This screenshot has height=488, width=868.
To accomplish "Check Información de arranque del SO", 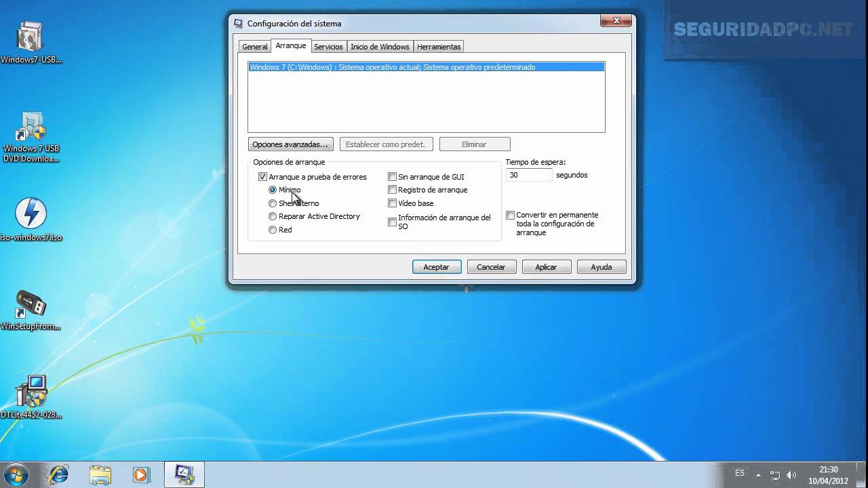I will (x=392, y=222).
